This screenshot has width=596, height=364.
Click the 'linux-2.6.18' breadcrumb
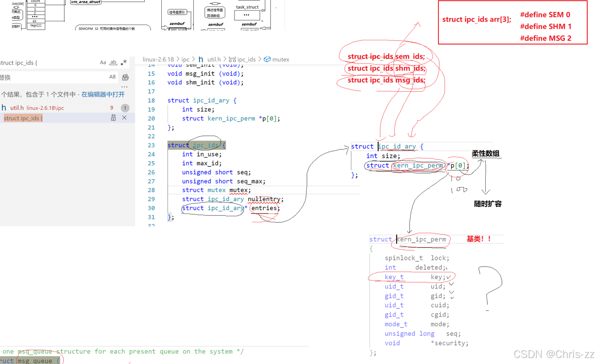click(158, 59)
